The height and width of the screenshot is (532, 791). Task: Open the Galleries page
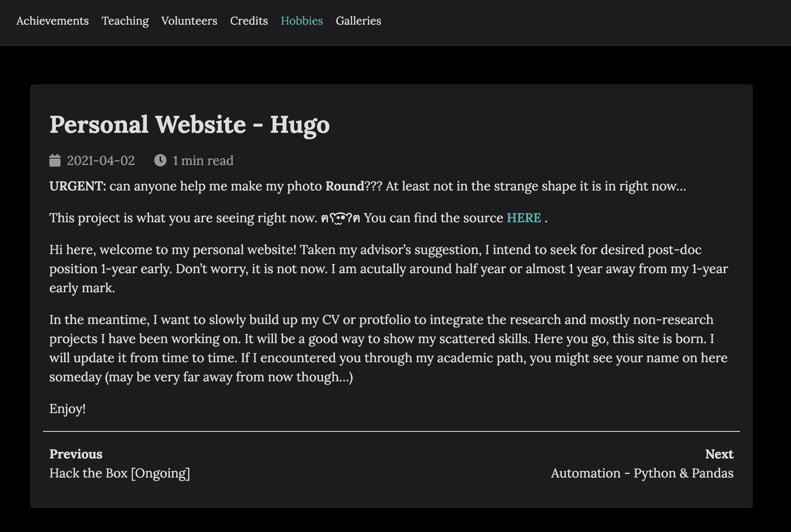(358, 21)
